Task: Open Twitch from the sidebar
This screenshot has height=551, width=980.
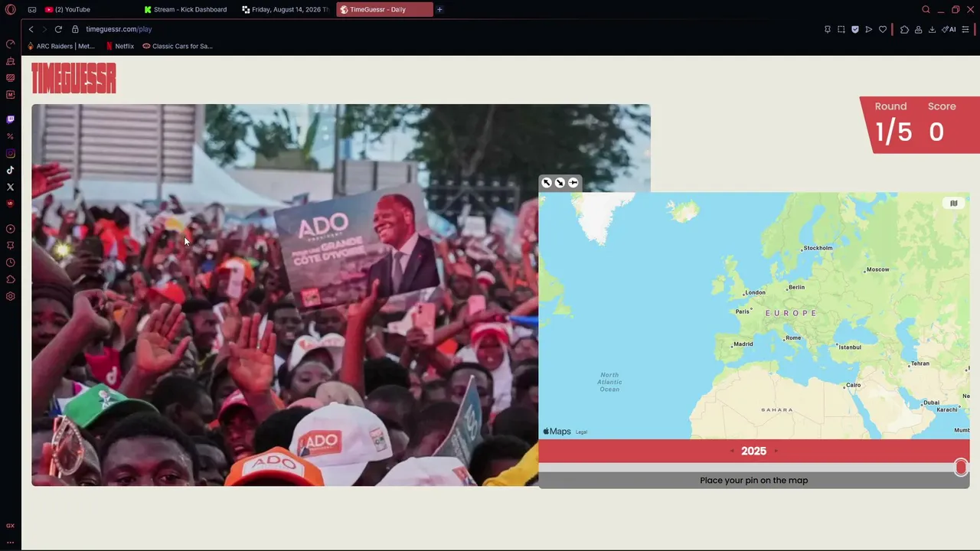Action: [x=10, y=119]
